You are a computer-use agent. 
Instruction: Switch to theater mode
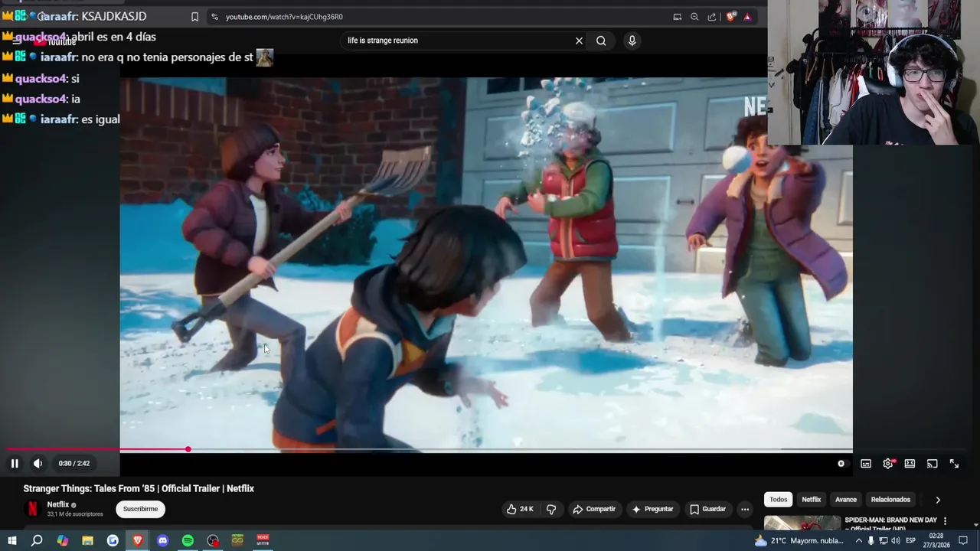pos(910,463)
